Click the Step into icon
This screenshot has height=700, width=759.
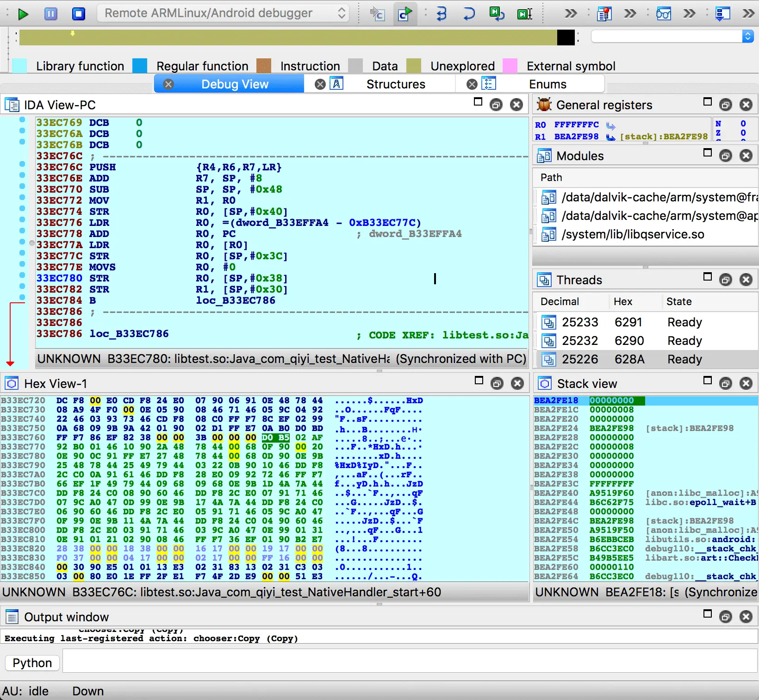coord(441,14)
